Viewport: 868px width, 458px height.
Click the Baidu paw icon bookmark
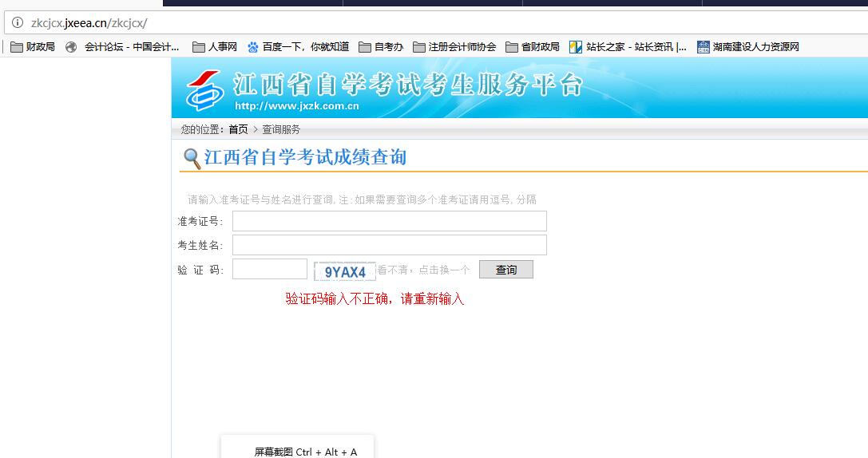tap(253, 47)
